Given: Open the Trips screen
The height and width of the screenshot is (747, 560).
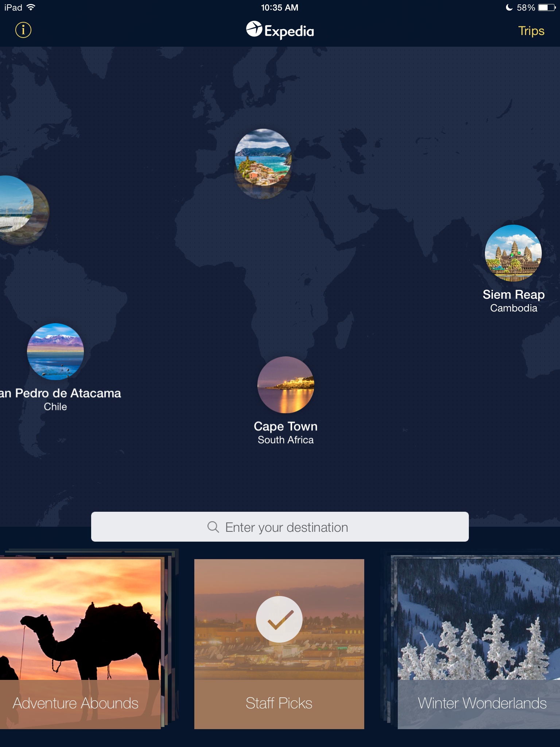Looking at the screenshot, I should point(531,31).
